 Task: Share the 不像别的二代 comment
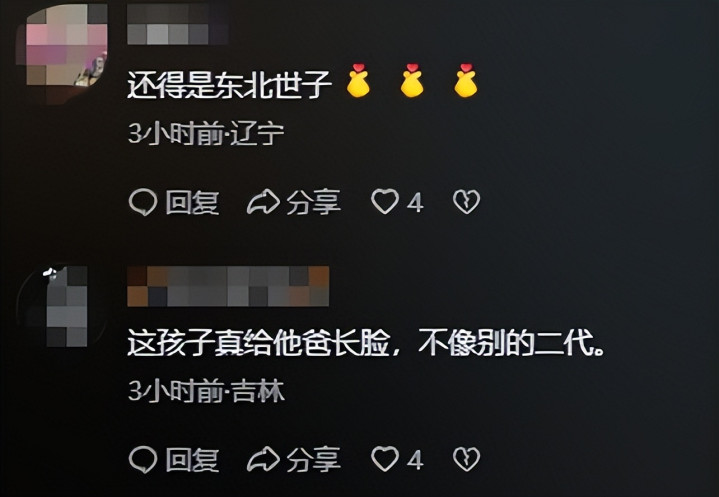click(x=294, y=459)
